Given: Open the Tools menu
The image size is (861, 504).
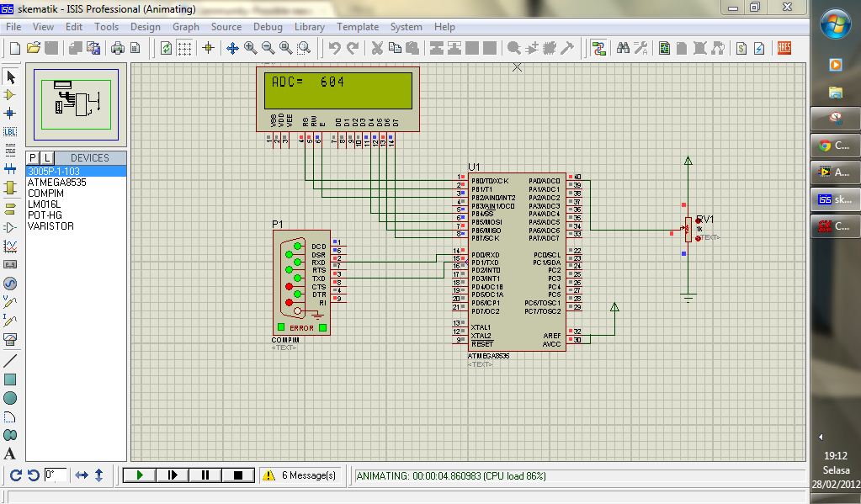Looking at the screenshot, I should pyautogui.click(x=106, y=27).
